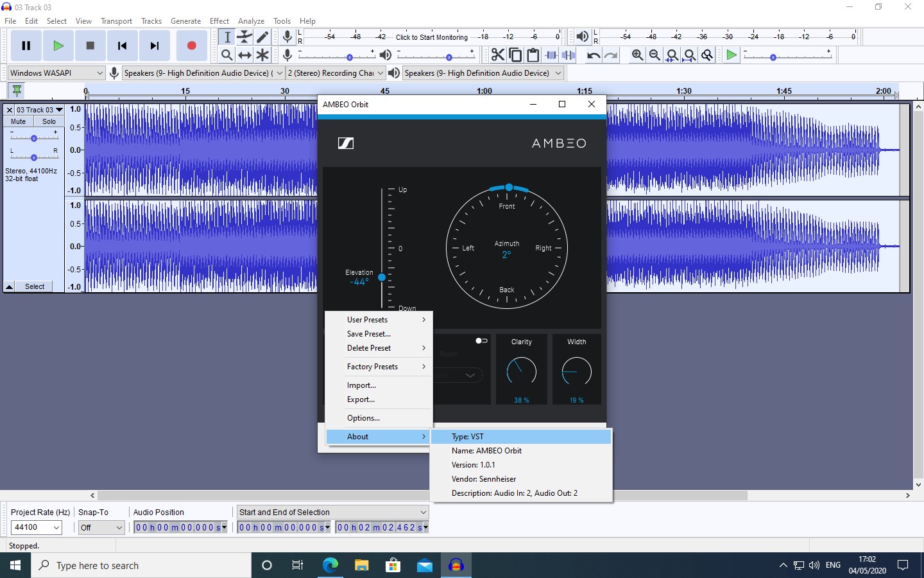Open the Effect menu
The width and height of the screenshot is (924, 578).
219,21
